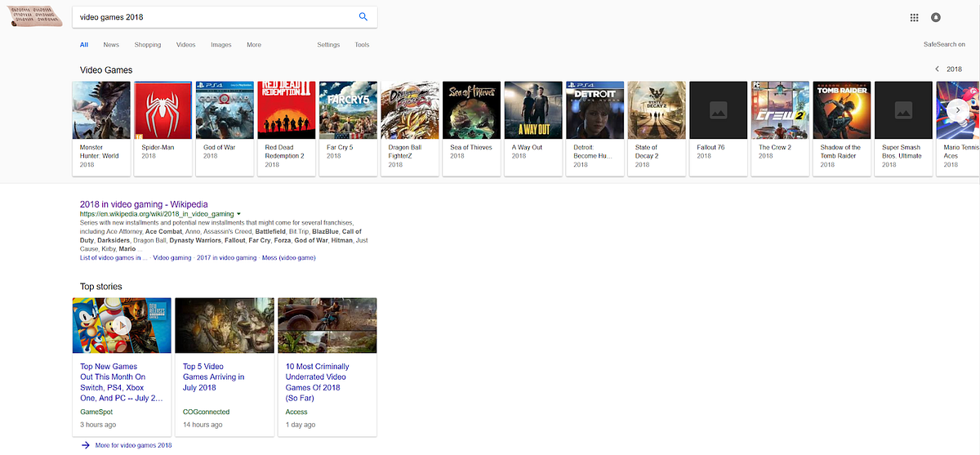
Task: Switch to the Videos tab
Action: [x=185, y=45]
